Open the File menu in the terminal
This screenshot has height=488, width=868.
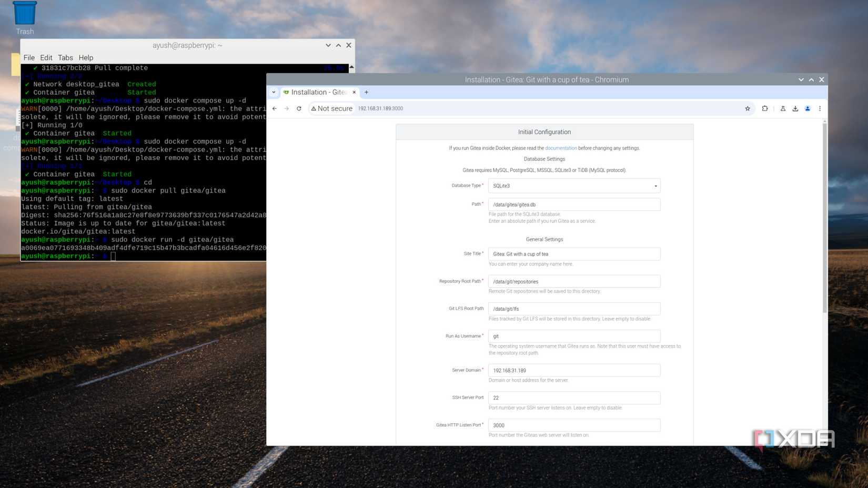29,57
